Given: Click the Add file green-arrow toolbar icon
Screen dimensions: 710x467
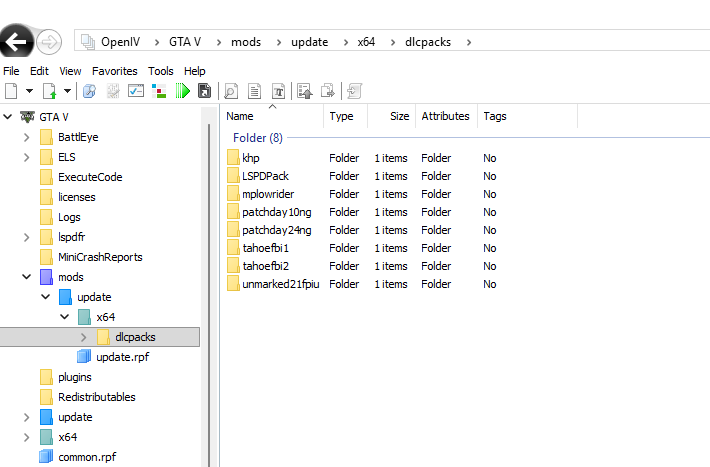Looking at the screenshot, I should [49, 91].
